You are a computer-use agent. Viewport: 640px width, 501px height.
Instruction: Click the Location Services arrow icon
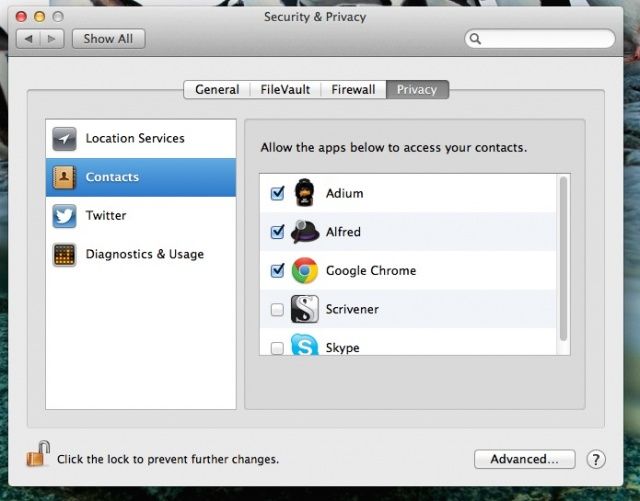tap(64, 139)
